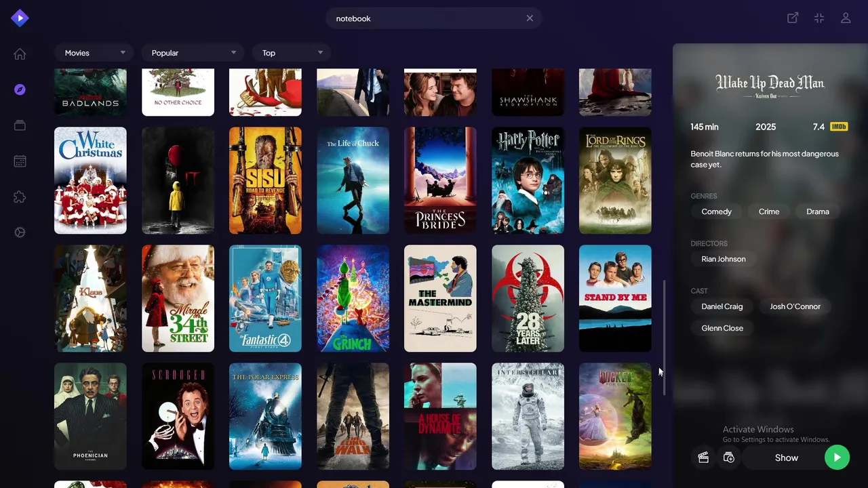868x488 pixels.
Task: Open the Library icon in sidebar
Action: pos(20,125)
